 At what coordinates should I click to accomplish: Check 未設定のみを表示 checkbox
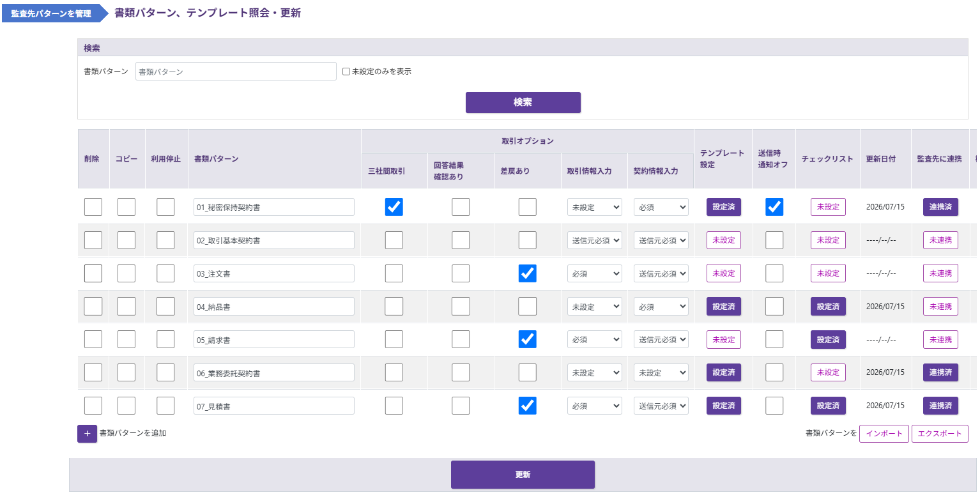(x=346, y=72)
